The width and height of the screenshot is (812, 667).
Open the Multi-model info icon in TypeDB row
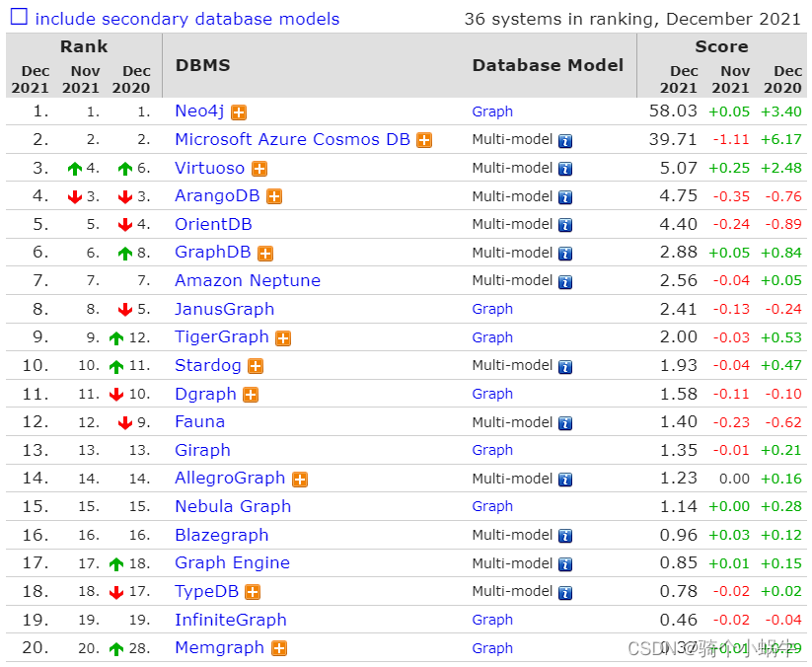point(565,592)
